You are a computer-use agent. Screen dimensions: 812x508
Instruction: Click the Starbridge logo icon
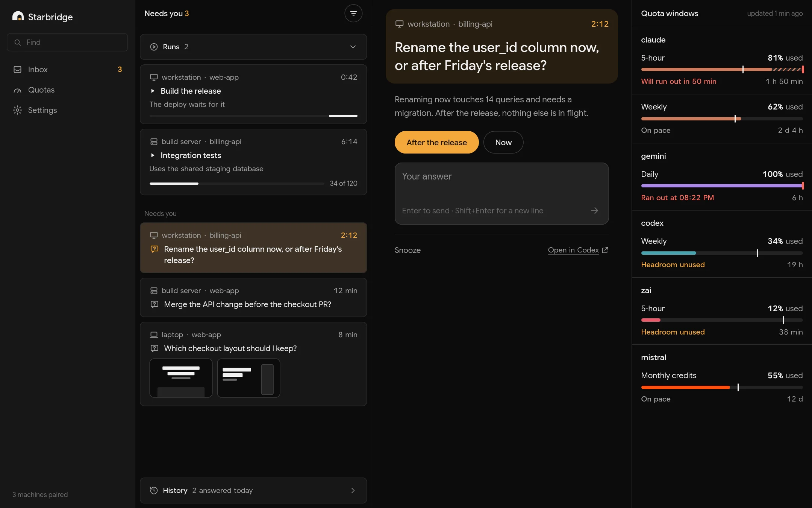click(x=18, y=16)
